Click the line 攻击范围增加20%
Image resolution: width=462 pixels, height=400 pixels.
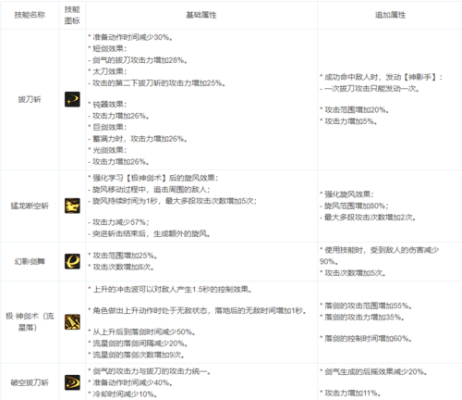point(354,110)
